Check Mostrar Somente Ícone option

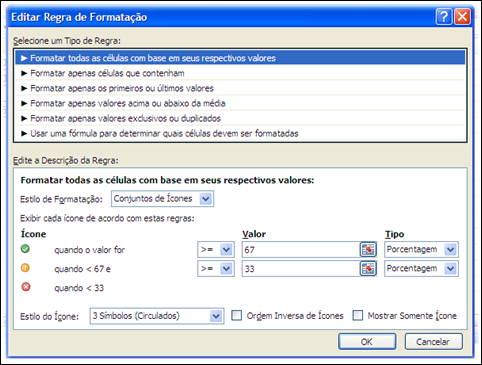[358, 315]
